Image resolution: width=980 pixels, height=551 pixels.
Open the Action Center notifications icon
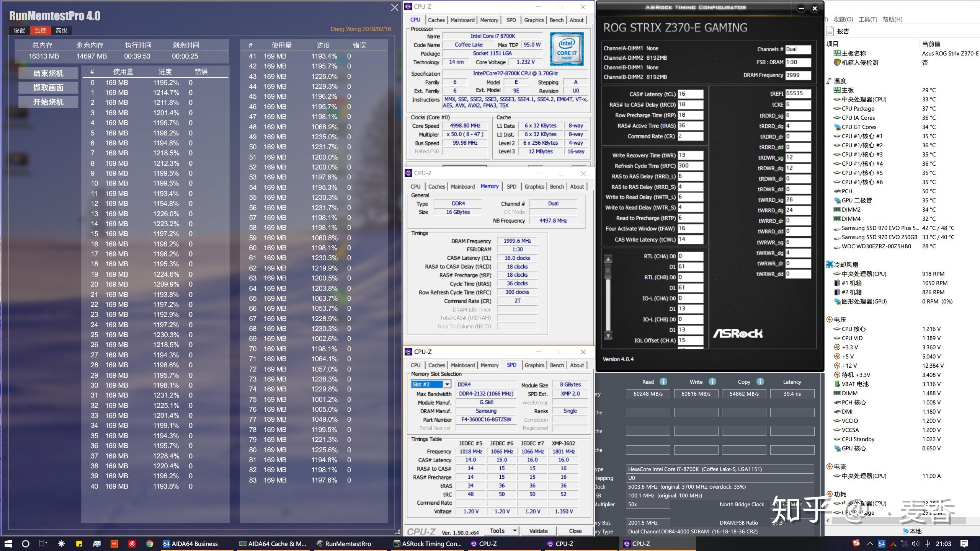pos(964,543)
